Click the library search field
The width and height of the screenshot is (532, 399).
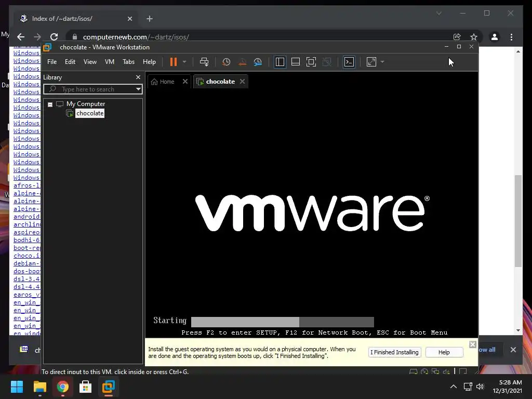click(89, 89)
